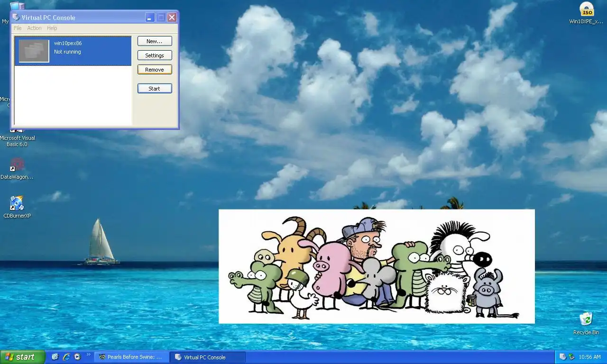607x364 pixels.
Task: Click the New... button
Action: [x=155, y=41]
